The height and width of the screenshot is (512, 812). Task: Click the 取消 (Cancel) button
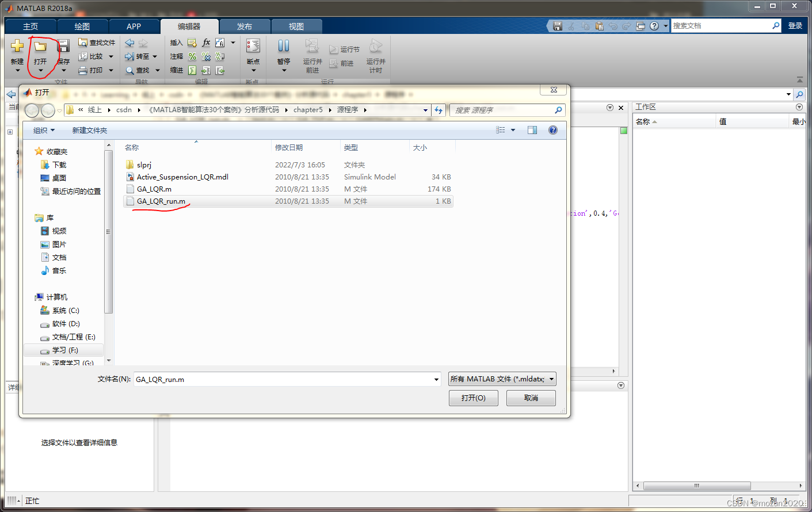[x=531, y=398]
